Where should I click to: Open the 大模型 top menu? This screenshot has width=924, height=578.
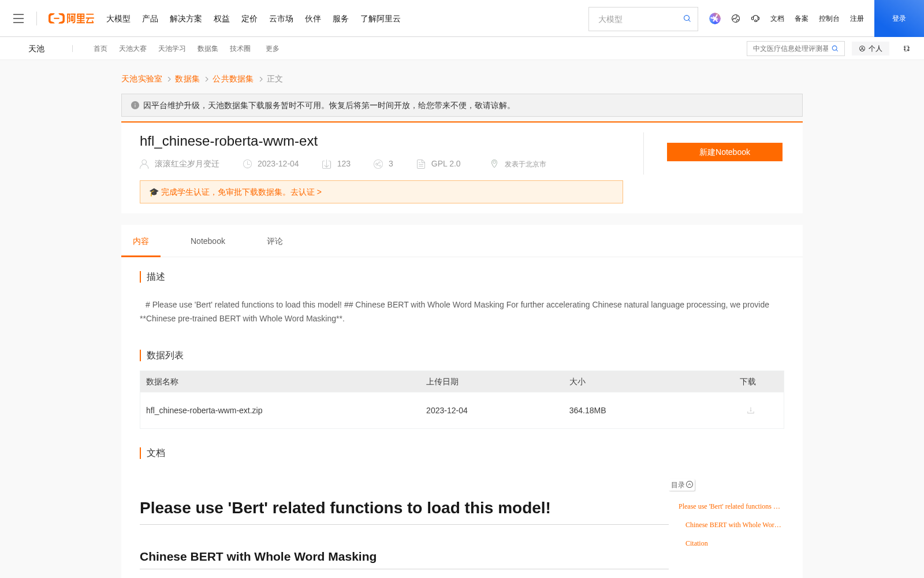[118, 18]
